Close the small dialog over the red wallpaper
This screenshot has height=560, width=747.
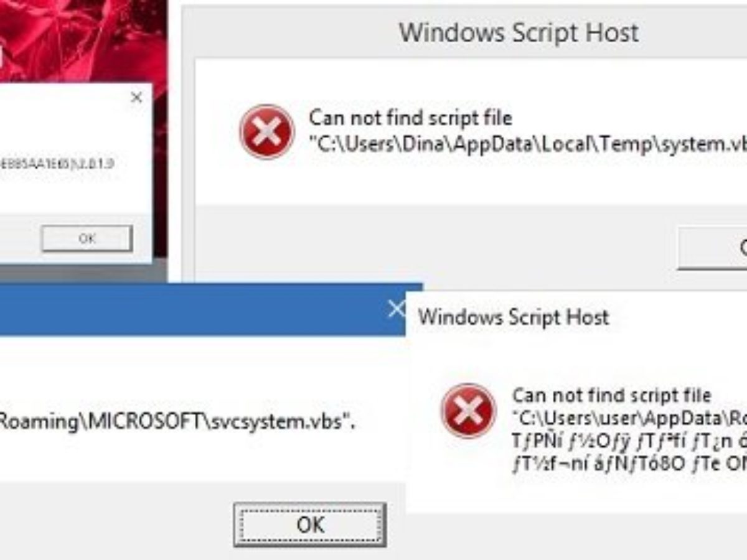click(x=137, y=98)
